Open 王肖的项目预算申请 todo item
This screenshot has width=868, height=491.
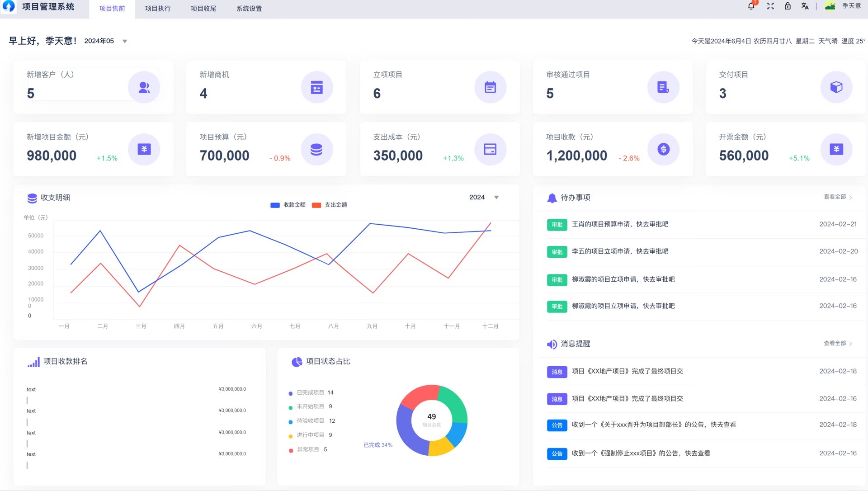coord(620,224)
